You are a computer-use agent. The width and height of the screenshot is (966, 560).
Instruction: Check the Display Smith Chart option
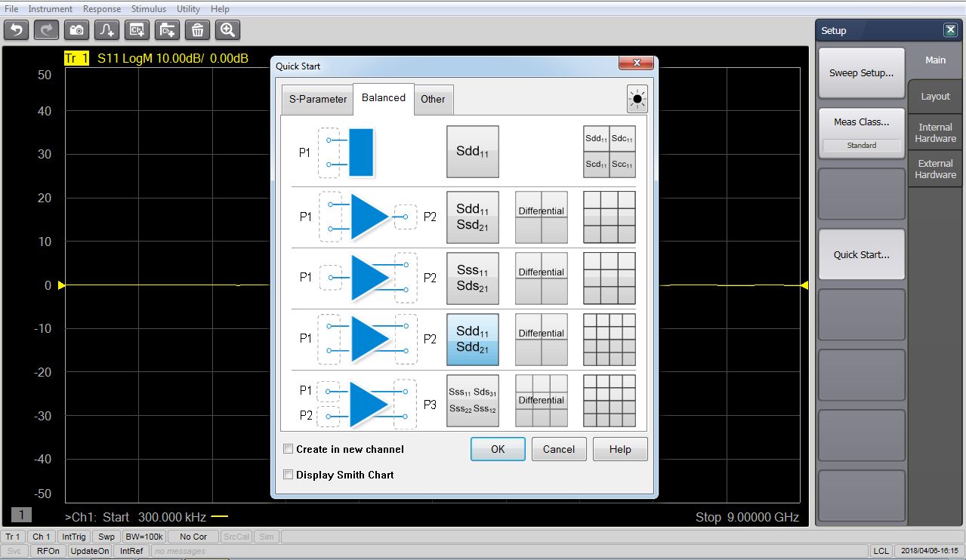tap(288, 475)
